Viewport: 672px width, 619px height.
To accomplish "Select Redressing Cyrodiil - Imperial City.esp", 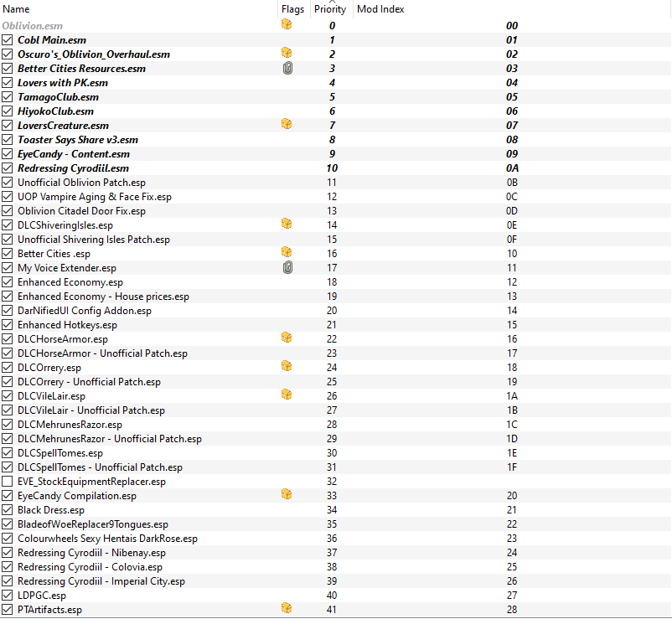I will coord(101,581).
